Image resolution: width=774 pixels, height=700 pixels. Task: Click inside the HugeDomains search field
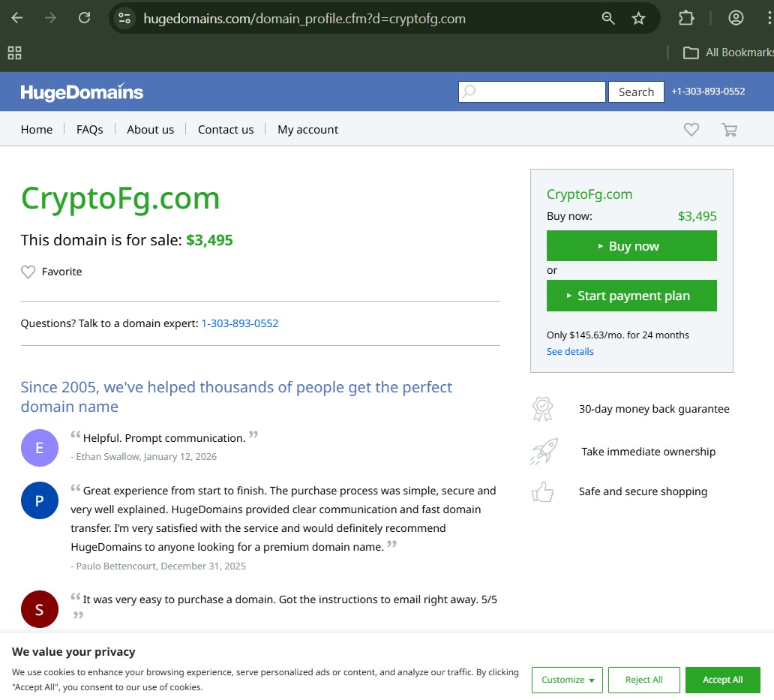pyautogui.click(x=532, y=92)
